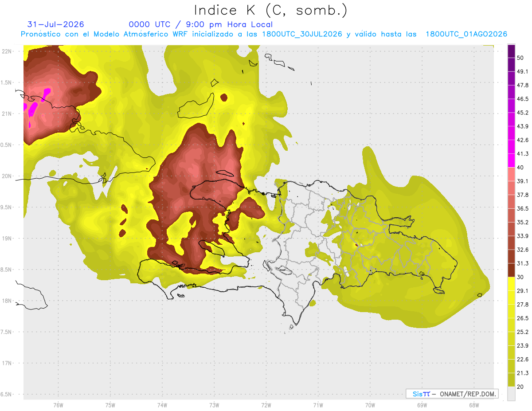This screenshot has height=411, width=532.
Task: Click the '74W' longitude label
Action: tap(162, 405)
